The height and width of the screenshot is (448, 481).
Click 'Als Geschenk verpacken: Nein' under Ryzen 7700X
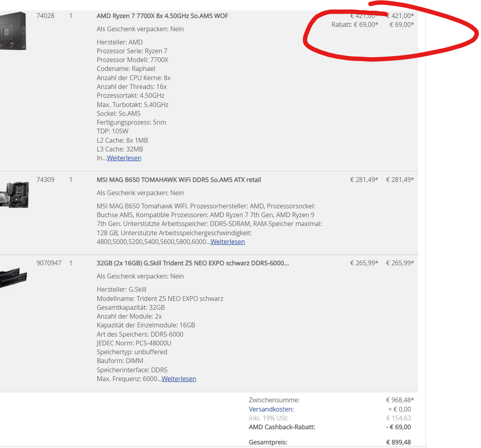[140, 29]
